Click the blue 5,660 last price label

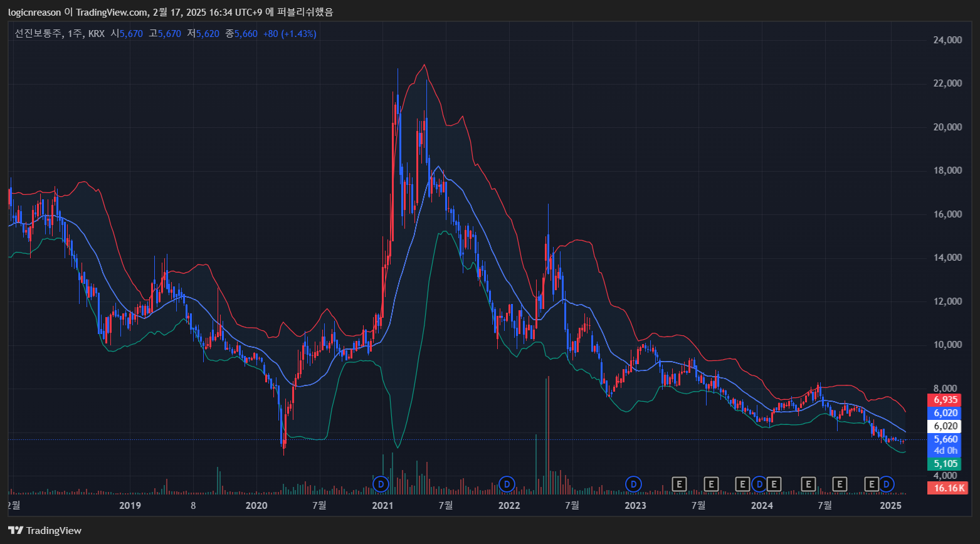pos(946,439)
